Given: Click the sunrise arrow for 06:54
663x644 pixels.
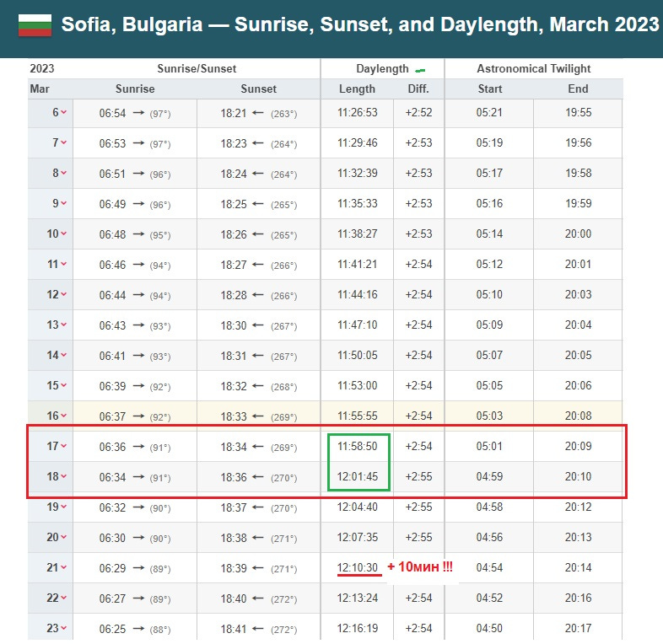Looking at the screenshot, I should point(138,113).
